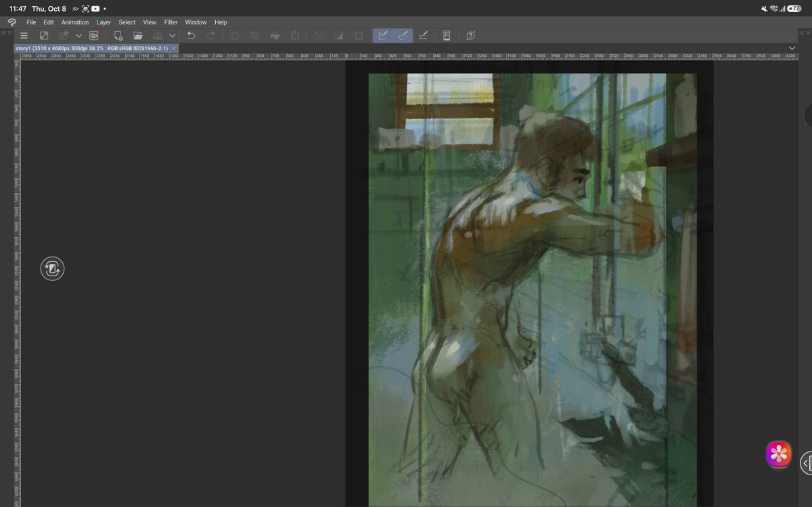Click the Deselect icon in the command bar
Screen dimensions: 812x507
point(319,35)
